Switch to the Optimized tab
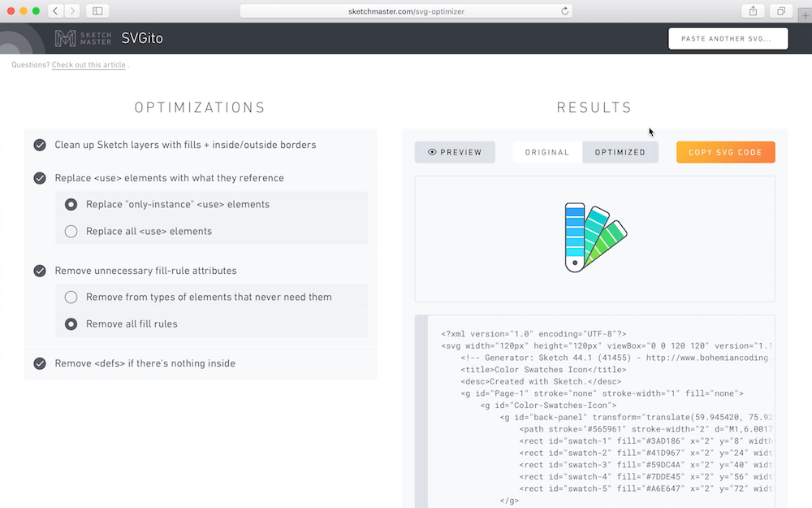Image resolution: width=812 pixels, height=508 pixels. tap(620, 152)
